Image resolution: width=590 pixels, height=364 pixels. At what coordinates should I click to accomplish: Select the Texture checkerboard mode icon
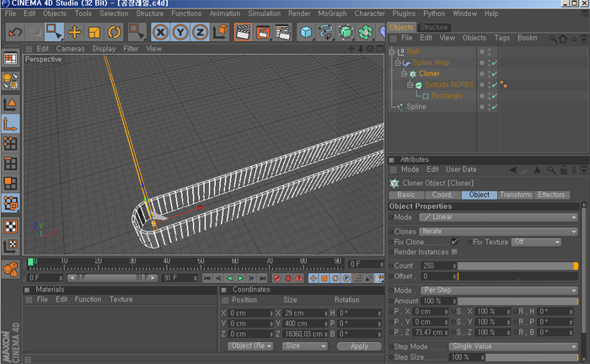click(x=10, y=227)
